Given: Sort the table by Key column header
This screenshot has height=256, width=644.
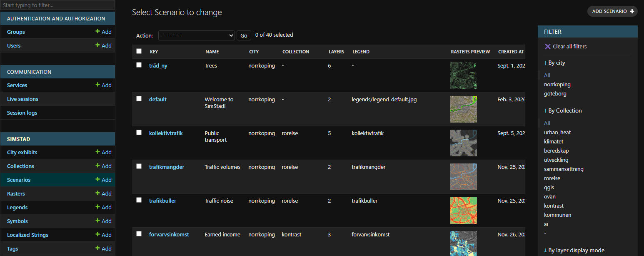Looking at the screenshot, I should click(154, 52).
